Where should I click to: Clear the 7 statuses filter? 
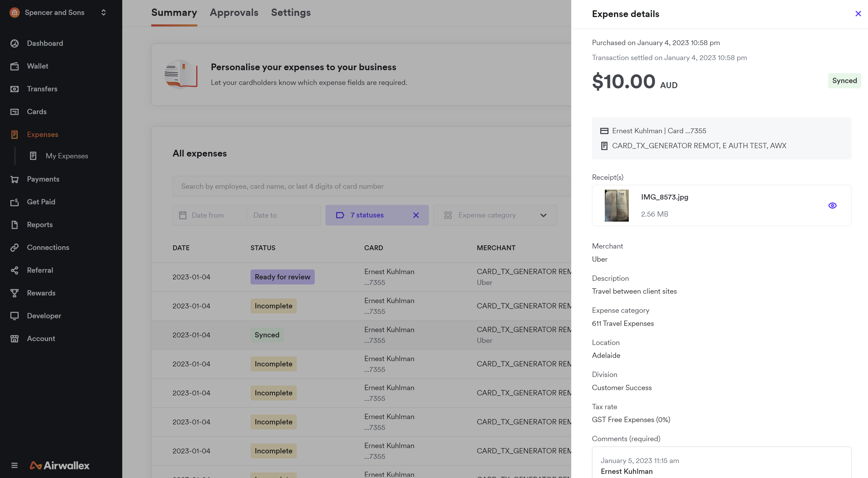[x=416, y=215]
